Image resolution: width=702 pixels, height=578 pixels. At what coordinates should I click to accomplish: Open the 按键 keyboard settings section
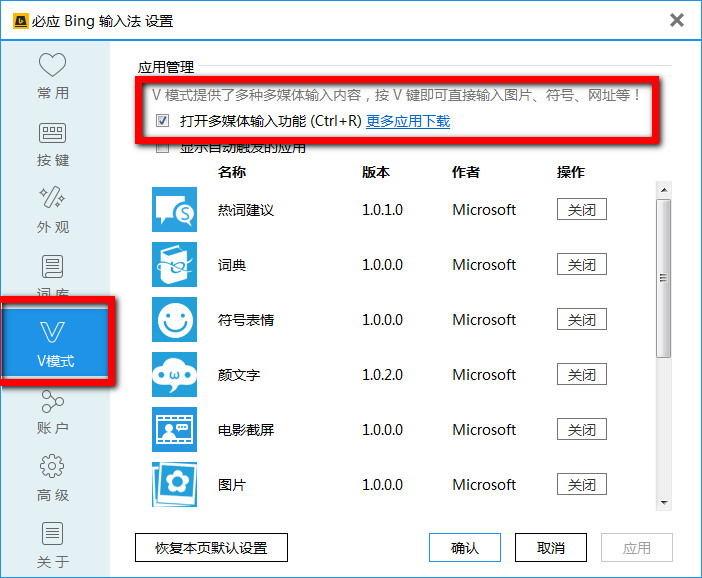click(x=53, y=144)
